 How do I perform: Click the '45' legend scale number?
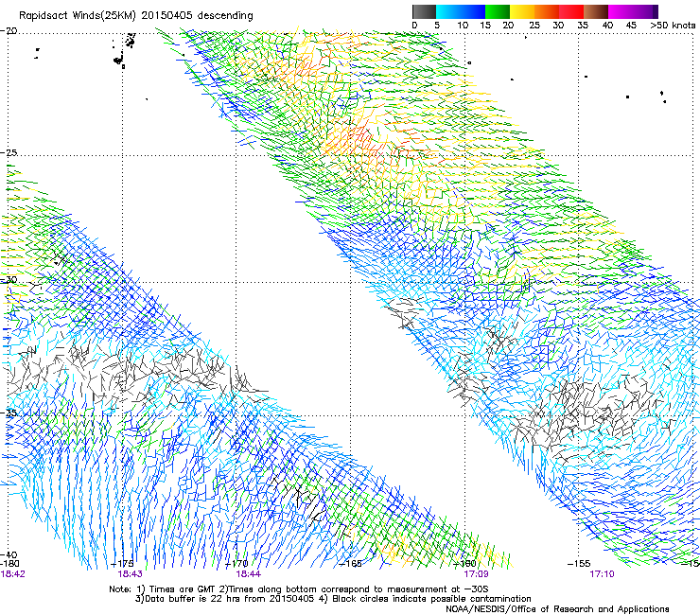pyautogui.click(x=631, y=26)
